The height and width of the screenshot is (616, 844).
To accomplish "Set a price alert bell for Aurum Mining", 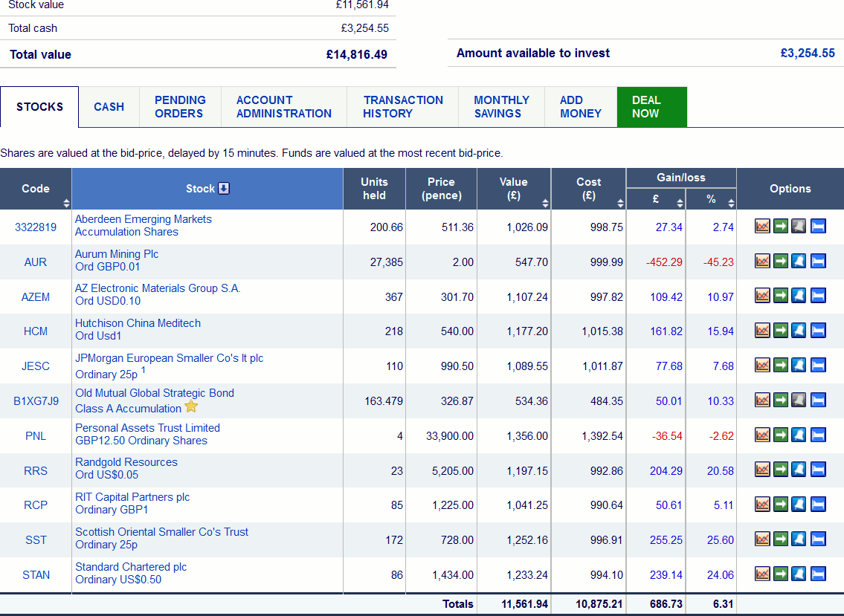I will pos(799,262).
